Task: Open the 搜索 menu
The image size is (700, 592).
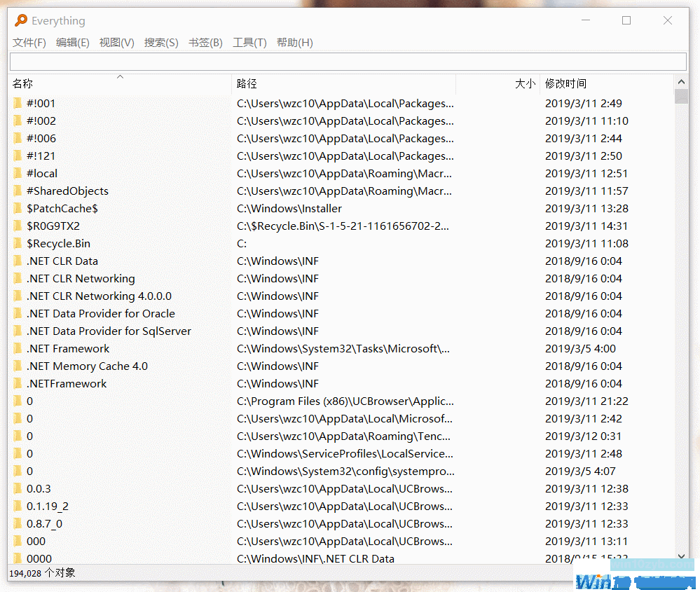Action: point(160,42)
